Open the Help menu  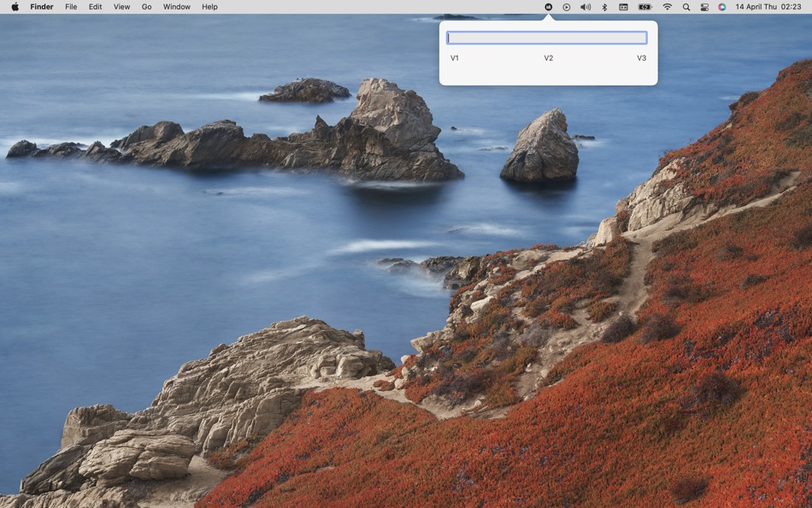click(209, 7)
